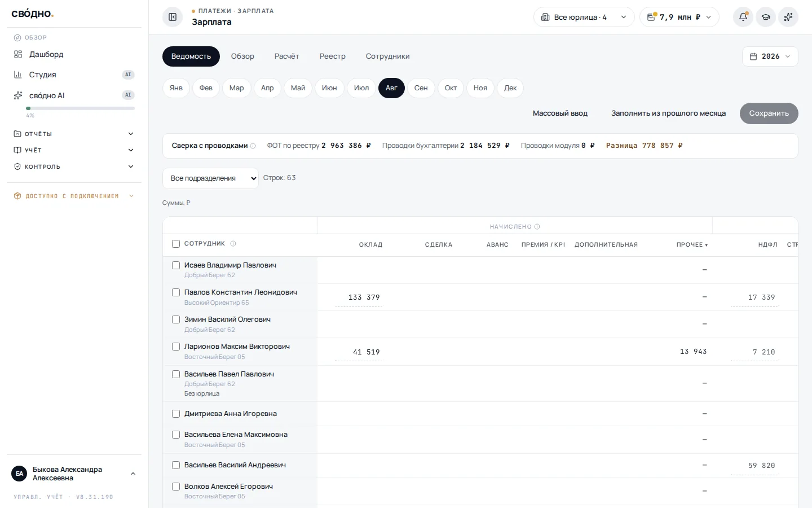Click the info icon next to Сверка с проводками
This screenshot has width=812, height=508.
tap(253, 146)
